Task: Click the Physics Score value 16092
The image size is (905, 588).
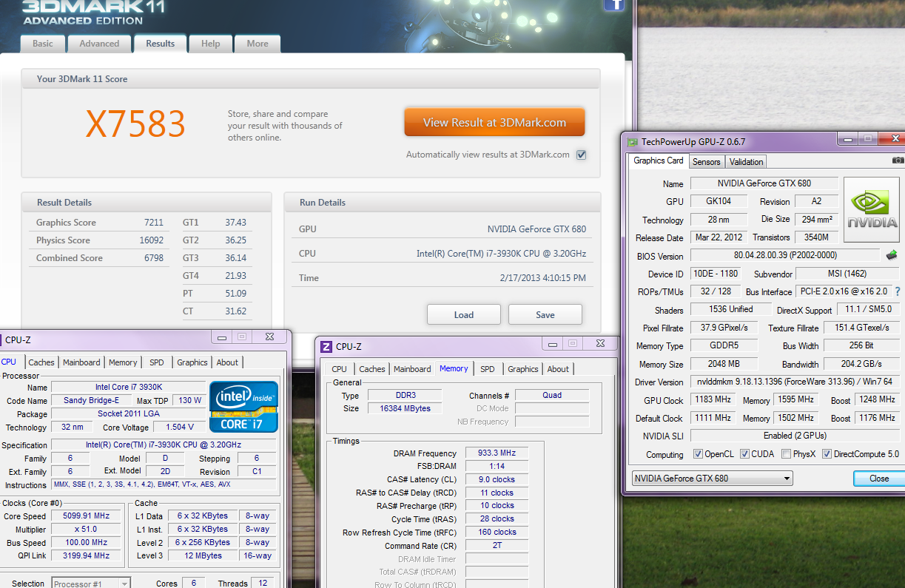Action: click(x=151, y=240)
